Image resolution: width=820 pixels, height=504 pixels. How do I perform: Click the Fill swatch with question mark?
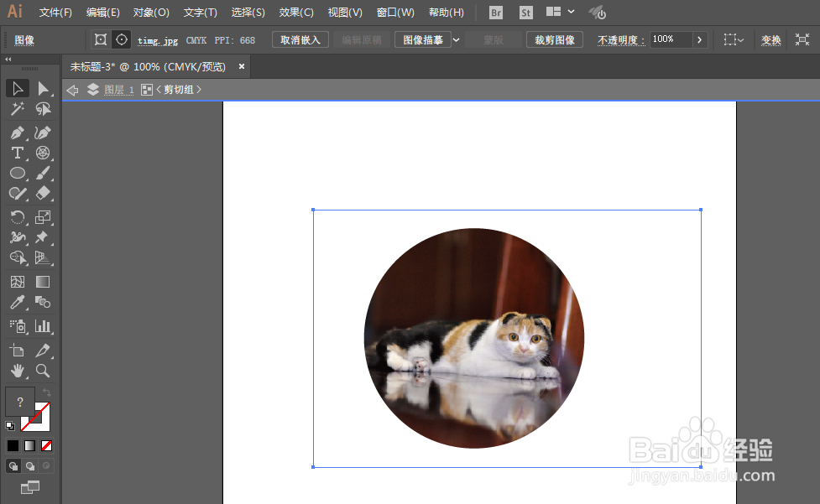click(x=20, y=402)
